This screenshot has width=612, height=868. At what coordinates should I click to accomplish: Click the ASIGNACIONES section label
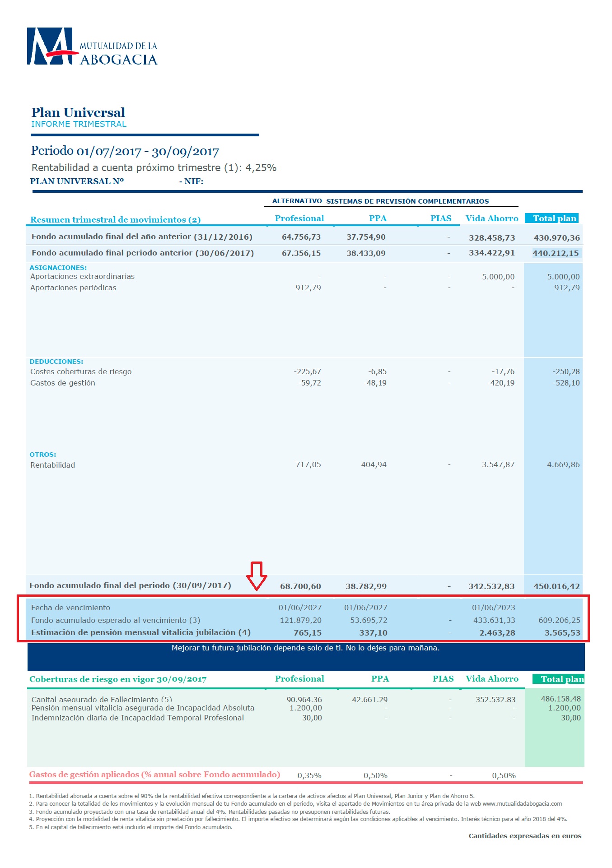point(58,268)
